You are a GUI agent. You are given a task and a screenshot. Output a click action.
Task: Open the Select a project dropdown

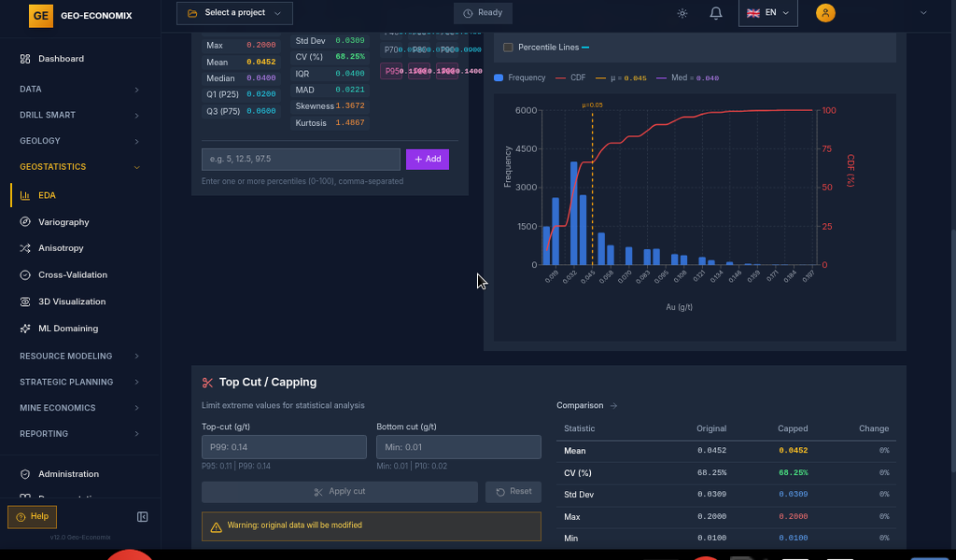(x=234, y=13)
